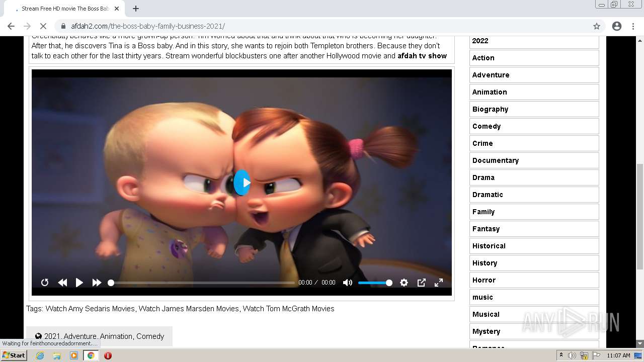Click the address bar URL
The image size is (644, 362).
click(x=148, y=26)
